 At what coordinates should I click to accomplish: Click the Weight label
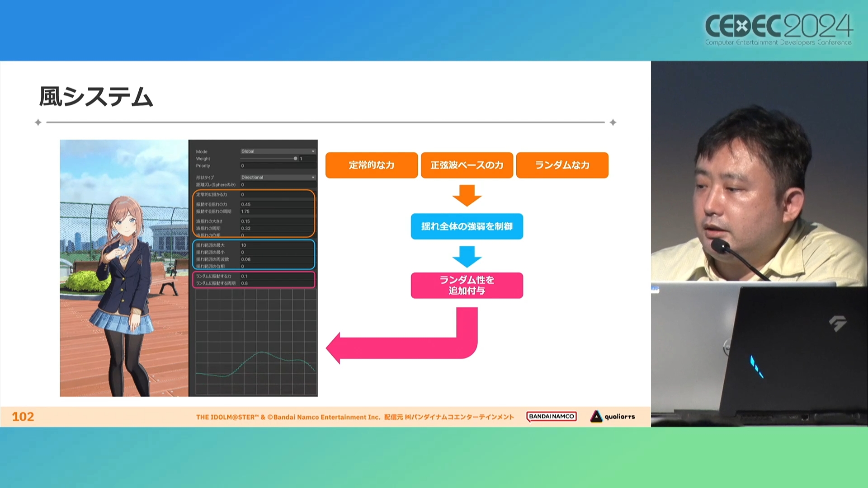coord(203,159)
